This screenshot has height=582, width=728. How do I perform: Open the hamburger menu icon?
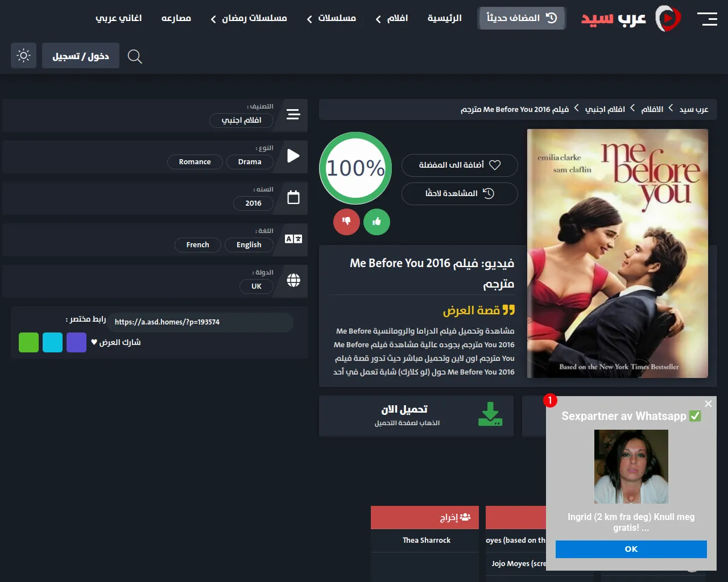tap(707, 19)
